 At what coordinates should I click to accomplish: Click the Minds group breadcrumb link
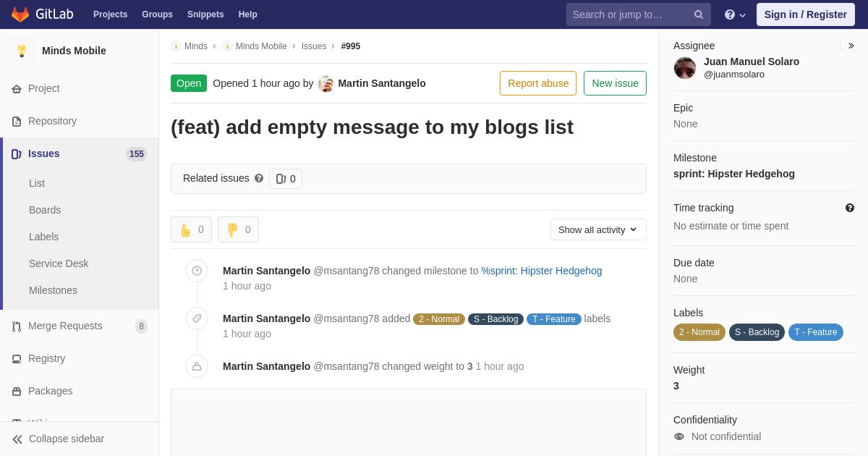pos(196,46)
